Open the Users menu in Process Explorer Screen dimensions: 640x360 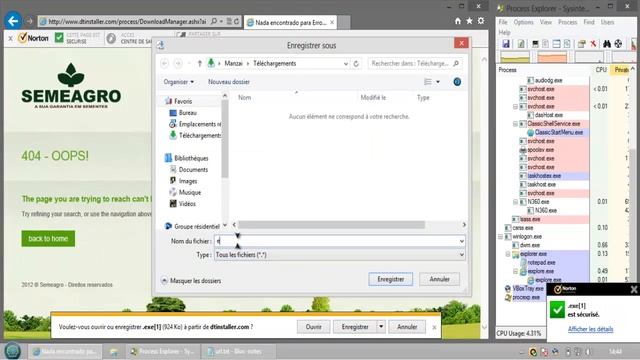coord(607,22)
